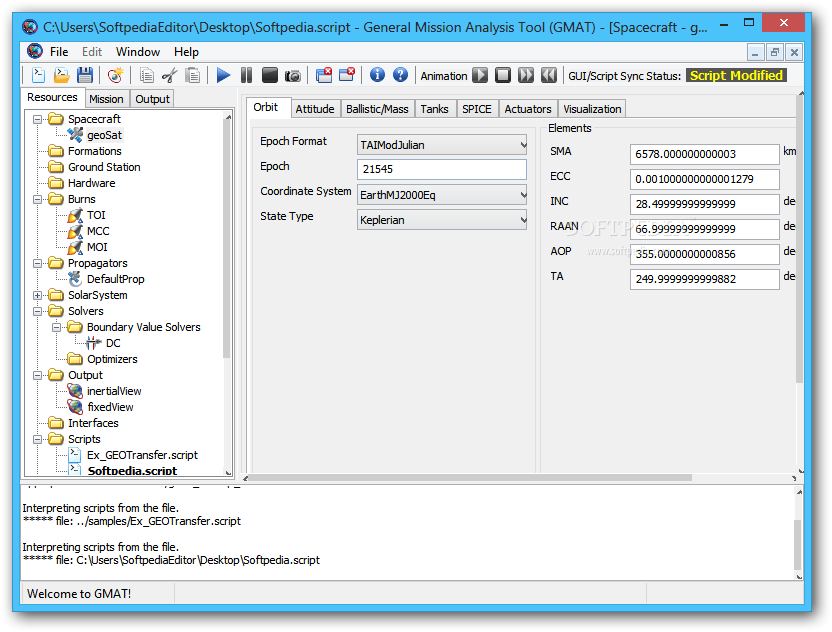Viewport: 832px width, 632px height.
Task: Run the mission with blue play icon
Action: (x=223, y=75)
